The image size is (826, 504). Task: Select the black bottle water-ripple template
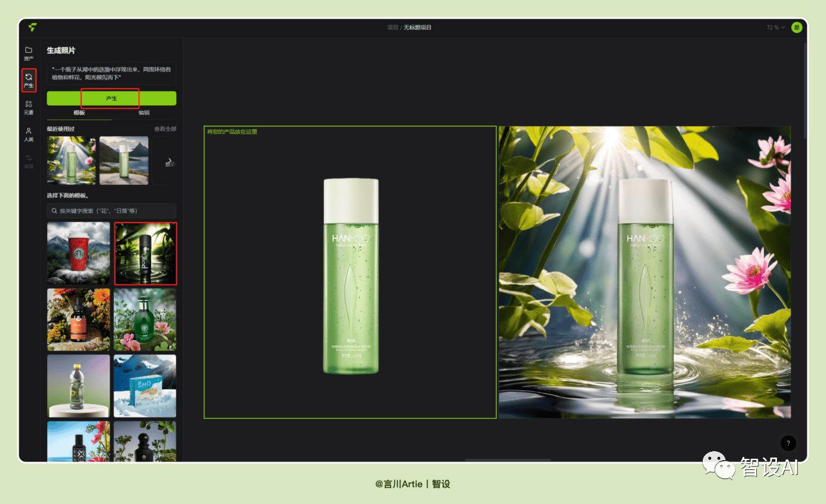coord(145,253)
